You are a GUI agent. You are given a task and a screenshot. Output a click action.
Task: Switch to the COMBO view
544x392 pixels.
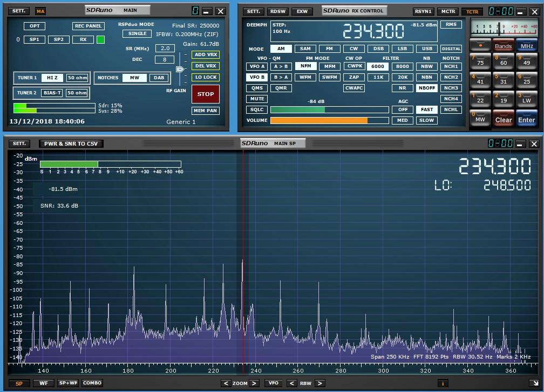[92, 383]
